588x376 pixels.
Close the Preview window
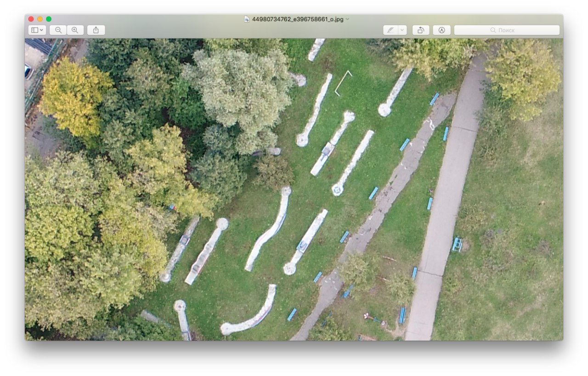(31, 19)
